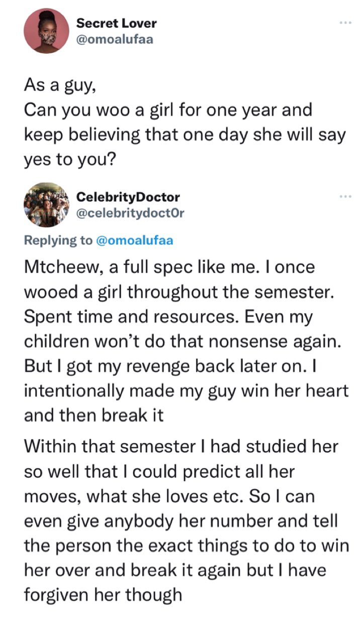Click the CelebrityDoctor display name
Screen dimensions: 364x619
128,197
